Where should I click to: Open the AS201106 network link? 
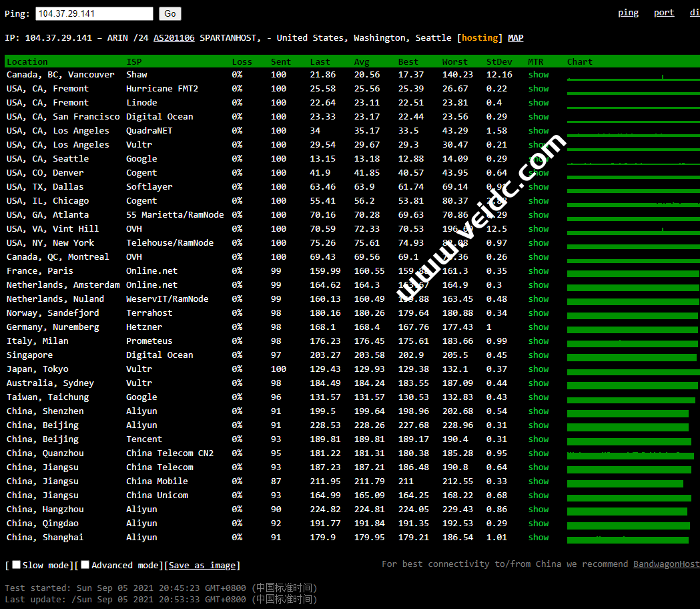coord(174,38)
